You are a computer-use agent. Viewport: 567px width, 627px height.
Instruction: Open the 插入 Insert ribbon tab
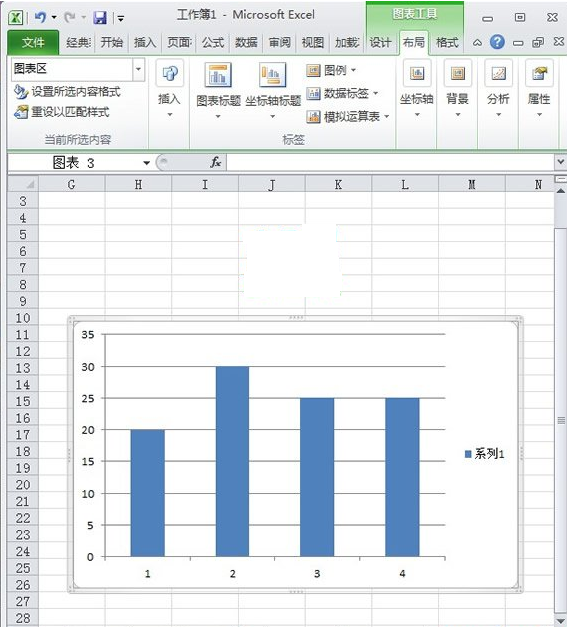point(145,42)
